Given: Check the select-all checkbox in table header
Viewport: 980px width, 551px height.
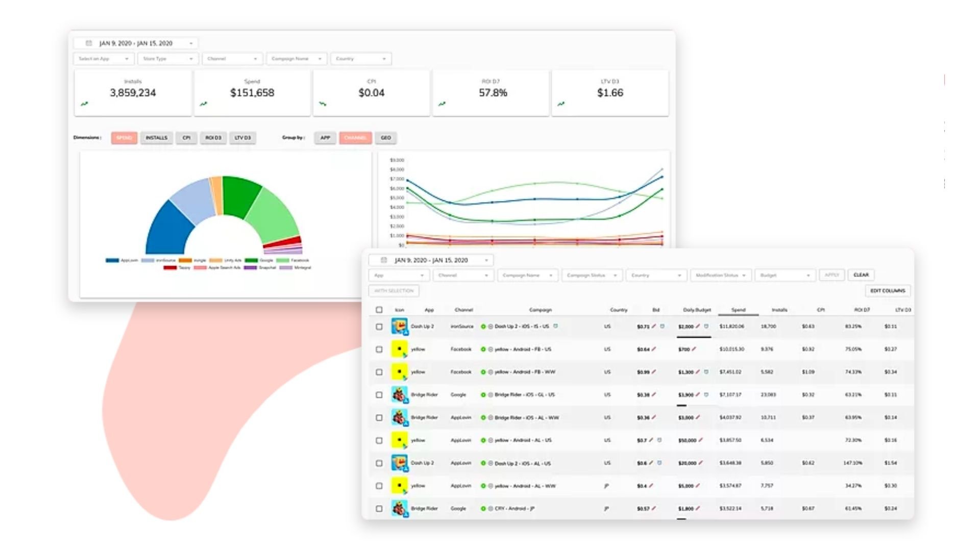Looking at the screenshot, I should 379,310.
